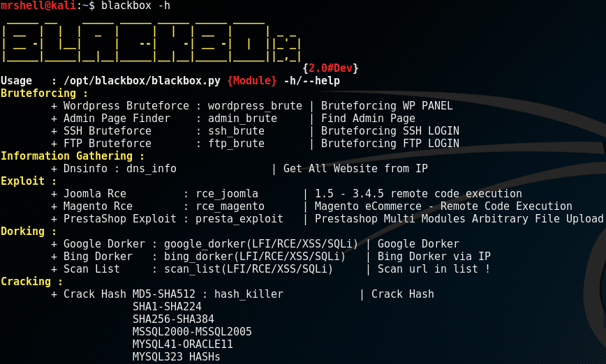The image size is (606, 364).
Task: Click the admin_brute module name
Action: 242,118
